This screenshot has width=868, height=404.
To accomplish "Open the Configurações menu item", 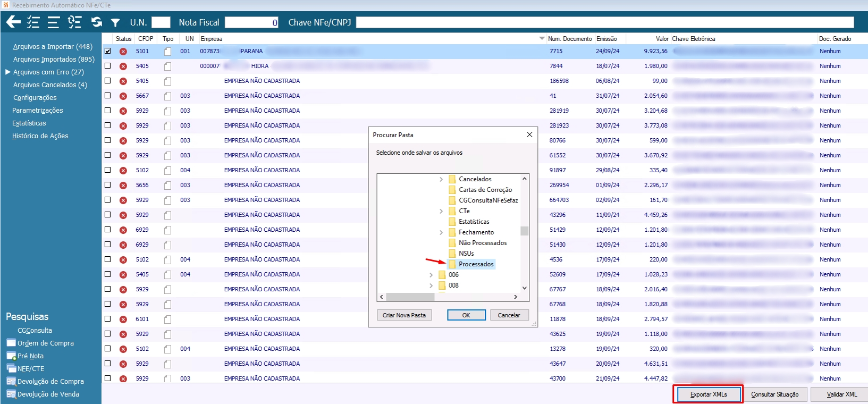I will point(35,98).
